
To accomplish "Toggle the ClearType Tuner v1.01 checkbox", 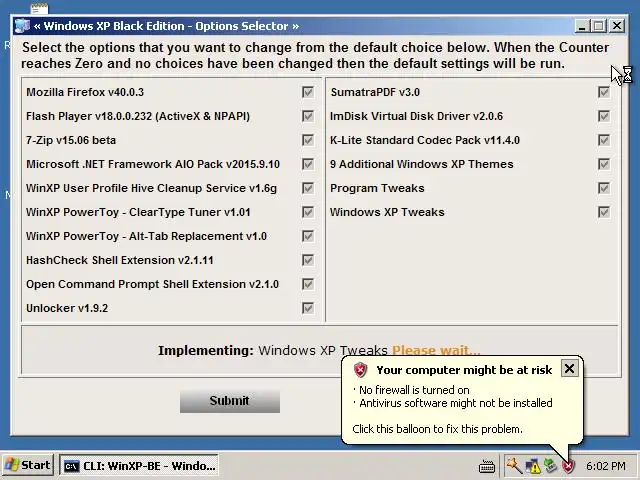I will tap(308, 212).
